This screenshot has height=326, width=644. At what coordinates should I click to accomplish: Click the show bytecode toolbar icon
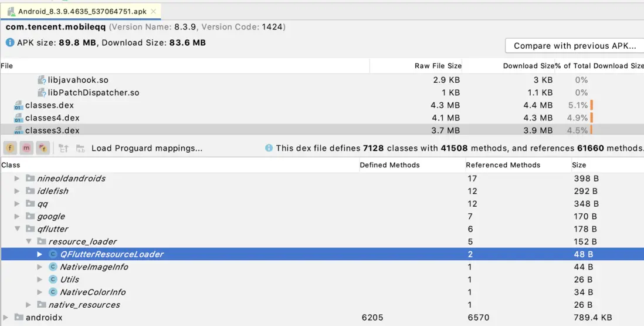63,148
